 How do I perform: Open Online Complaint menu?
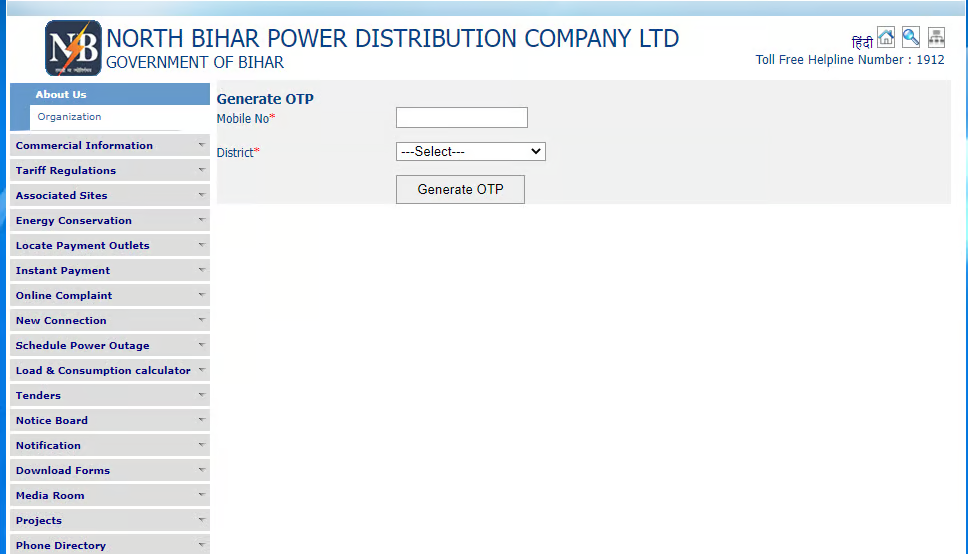pos(110,295)
